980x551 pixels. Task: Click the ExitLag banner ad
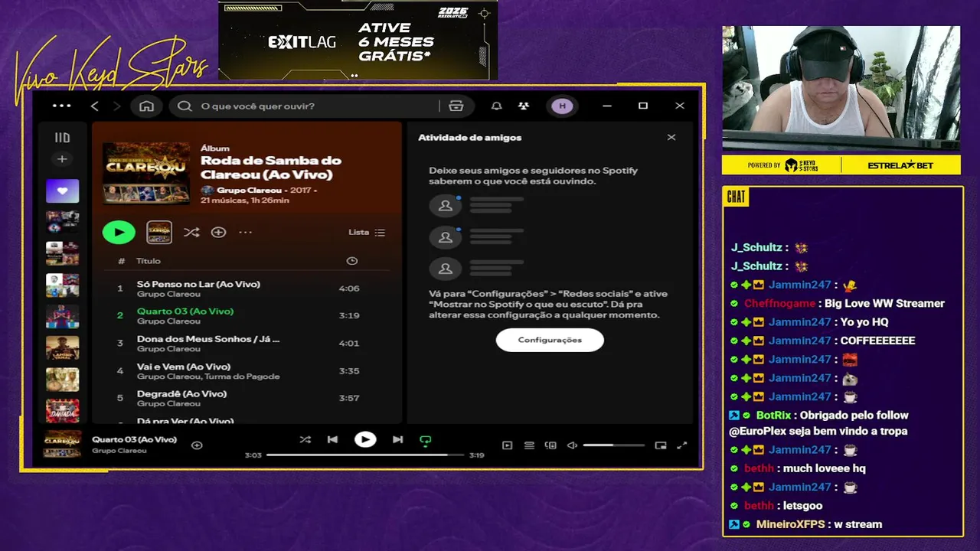(358, 40)
